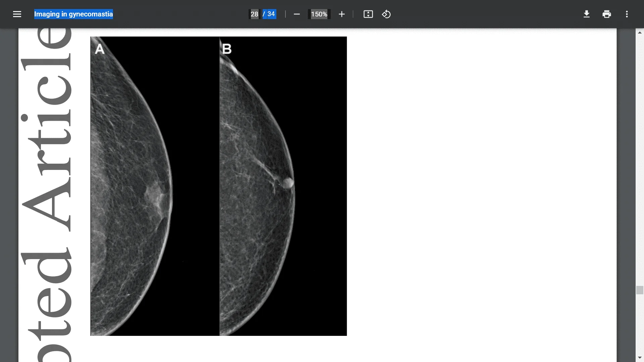Open the three-dot more options menu

click(x=627, y=14)
